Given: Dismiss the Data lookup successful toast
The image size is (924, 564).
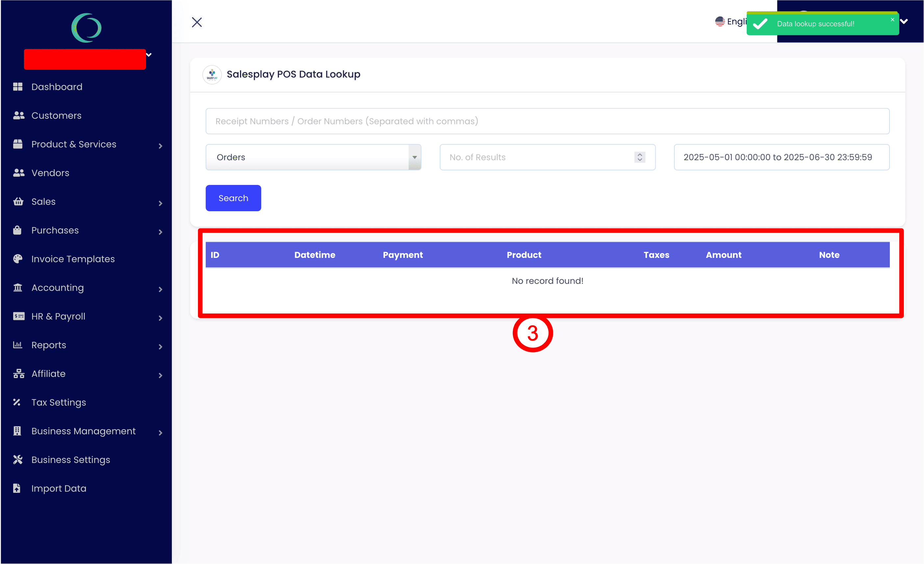Looking at the screenshot, I should 892,19.
